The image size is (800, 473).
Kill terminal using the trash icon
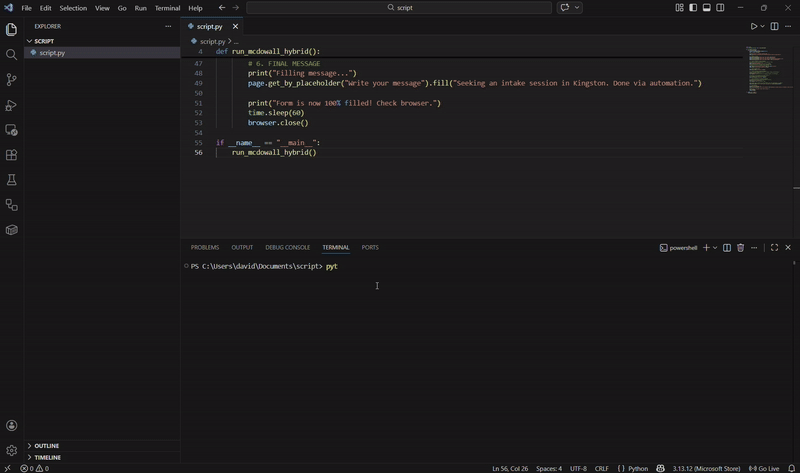[740, 247]
